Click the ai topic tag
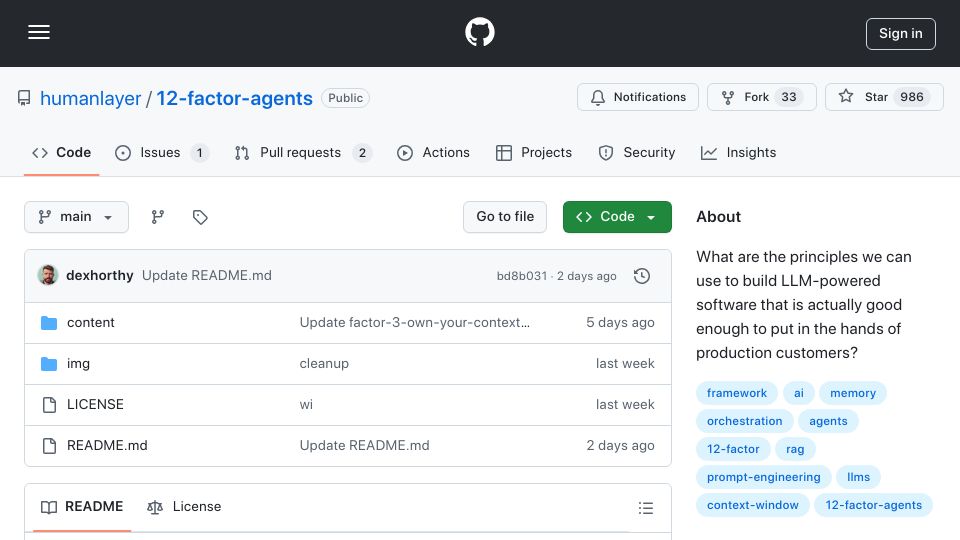Screen dimensions: 960x540 798,393
